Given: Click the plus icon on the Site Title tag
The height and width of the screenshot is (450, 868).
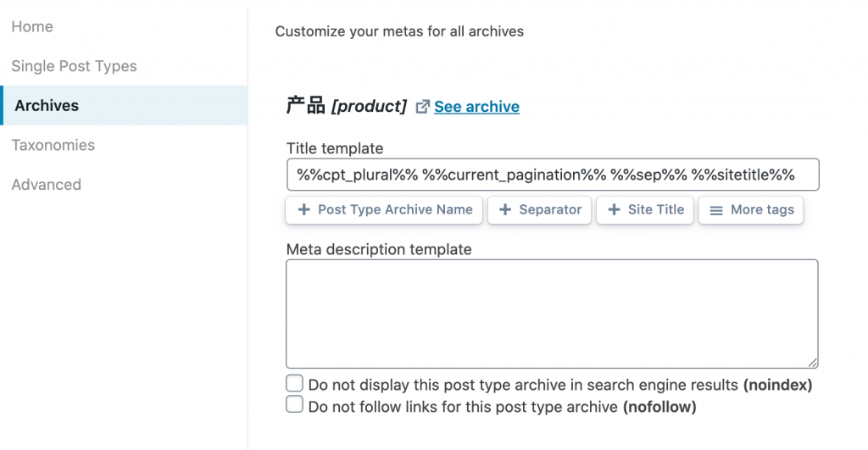Looking at the screenshot, I should pos(615,209).
